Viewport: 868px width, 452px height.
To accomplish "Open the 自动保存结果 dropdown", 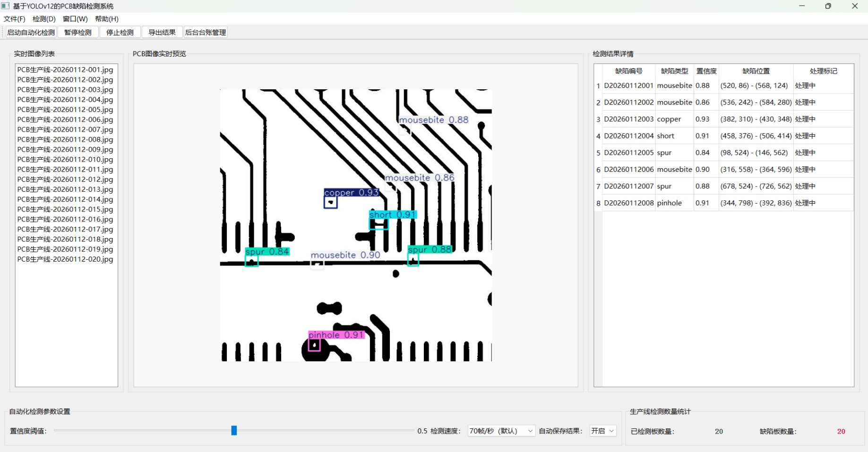I will click(x=603, y=431).
